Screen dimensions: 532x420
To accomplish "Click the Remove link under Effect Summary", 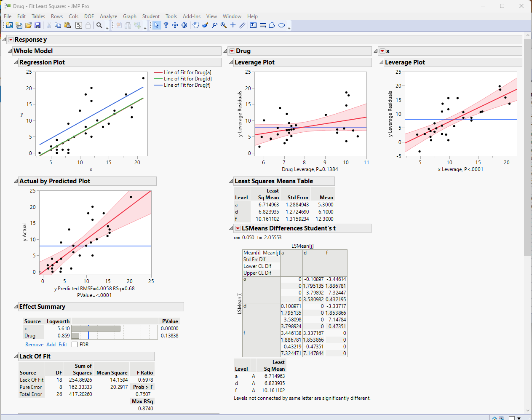I will point(34,344).
